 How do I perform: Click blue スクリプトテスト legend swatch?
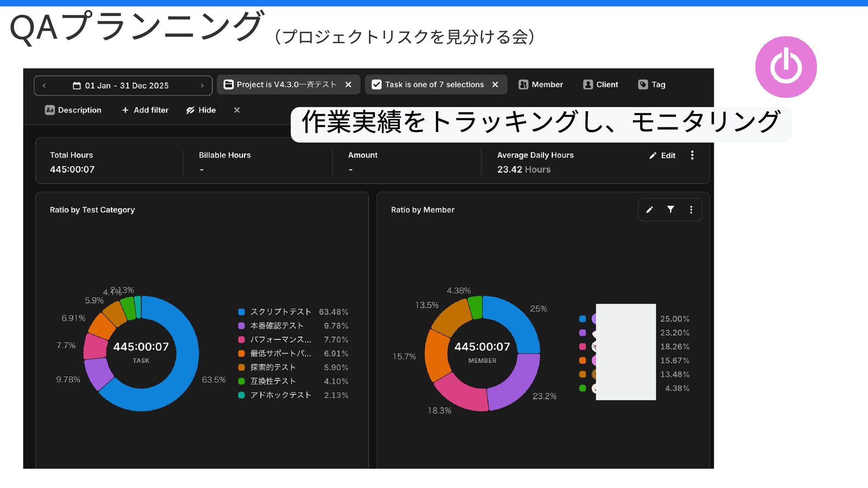coord(241,312)
